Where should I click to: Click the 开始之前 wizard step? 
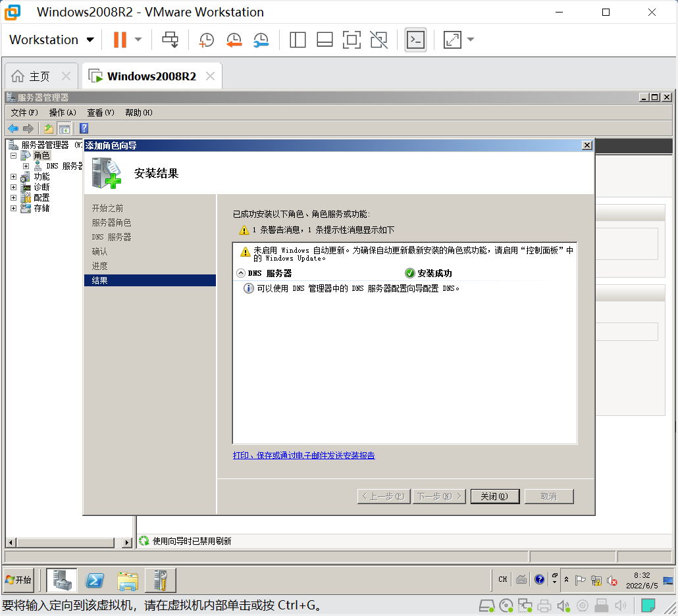click(108, 209)
